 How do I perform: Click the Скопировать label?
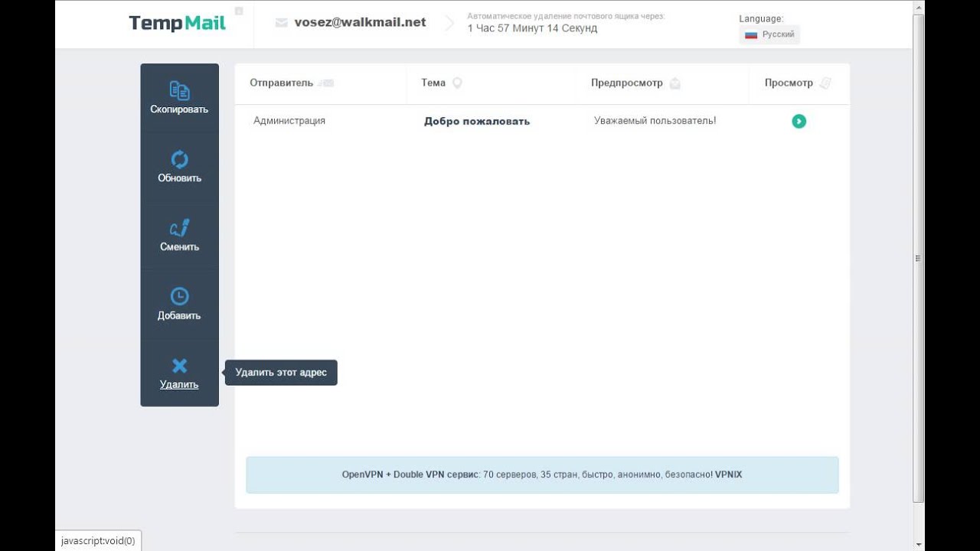pyautogui.click(x=179, y=109)
